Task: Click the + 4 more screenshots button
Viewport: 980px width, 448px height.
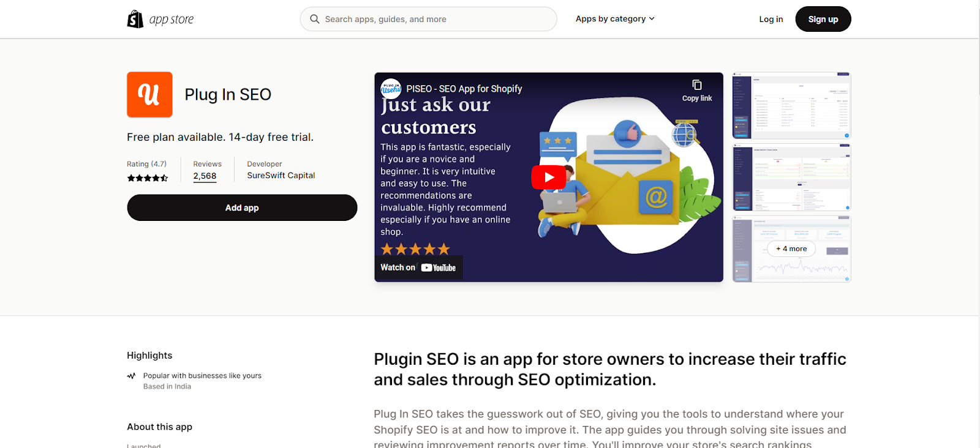Action: (x=791, y=248)
